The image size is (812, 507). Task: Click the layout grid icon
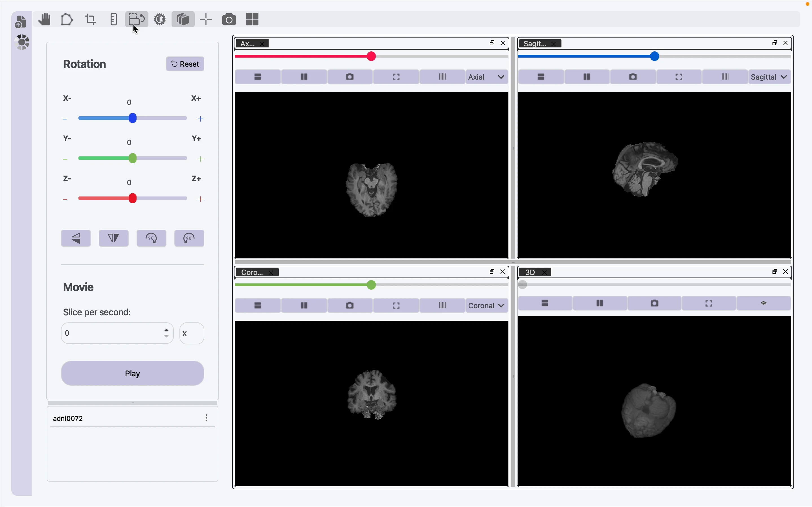[x=252, y=19]
